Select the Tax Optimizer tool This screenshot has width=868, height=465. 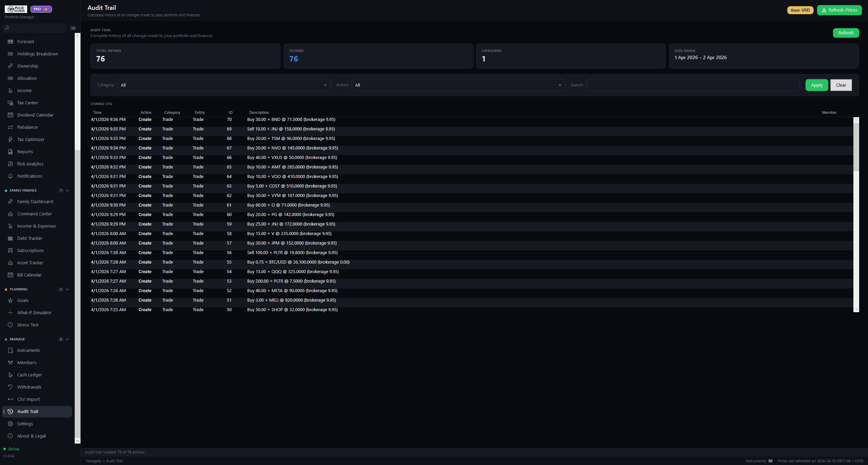click(31, 139)
